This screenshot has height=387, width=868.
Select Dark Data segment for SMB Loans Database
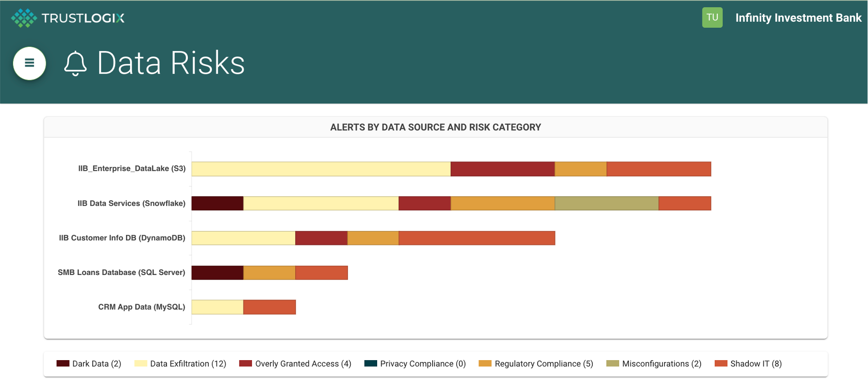(x=217, y=273)
